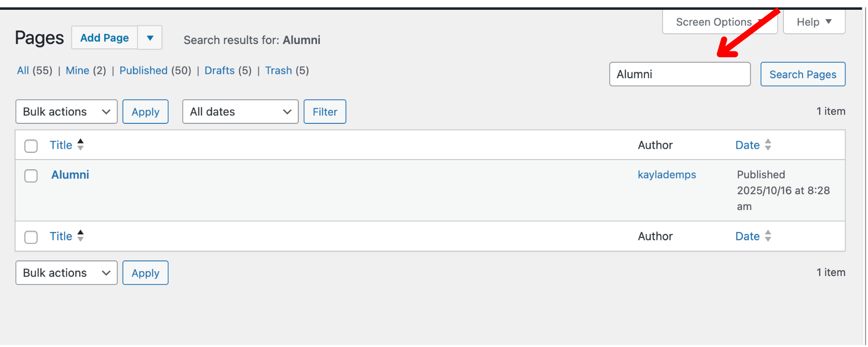868x347 pixels.
Task: Expand the Help panel
Action: coord(814,22)
